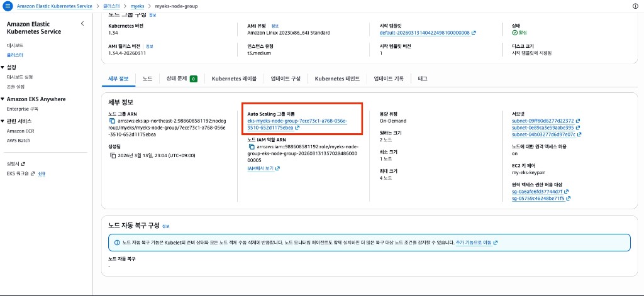Screen dimensions: 644x296
Task: Collapse the 설정 sidebar section
Action: coord(3,67)
